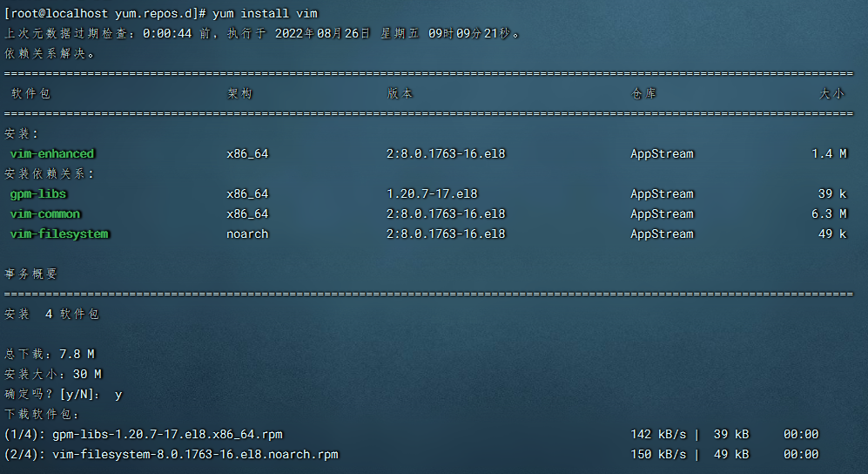Click the 仓库 column header
This screenshot has height=474, width=868.
tap(643, 93)
